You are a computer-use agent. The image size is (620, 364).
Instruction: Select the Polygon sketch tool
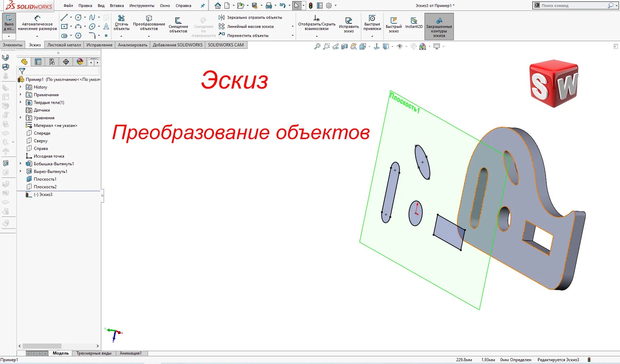(x=79, y=36)
